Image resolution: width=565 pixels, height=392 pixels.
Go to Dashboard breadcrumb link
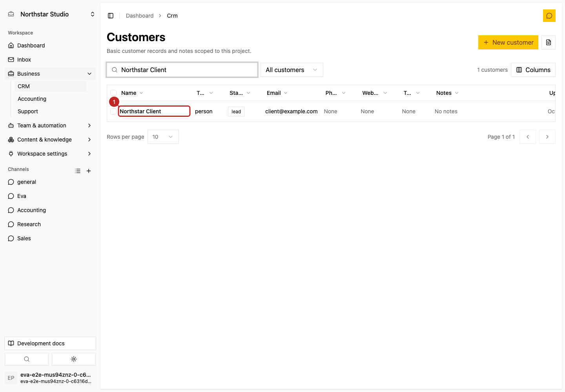[140, 16]
